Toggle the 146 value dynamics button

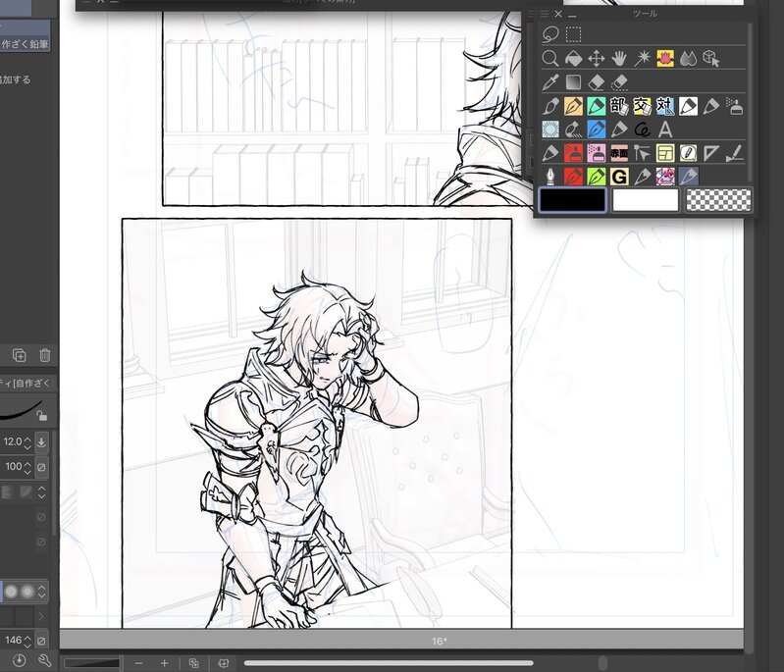coord(41,640)
